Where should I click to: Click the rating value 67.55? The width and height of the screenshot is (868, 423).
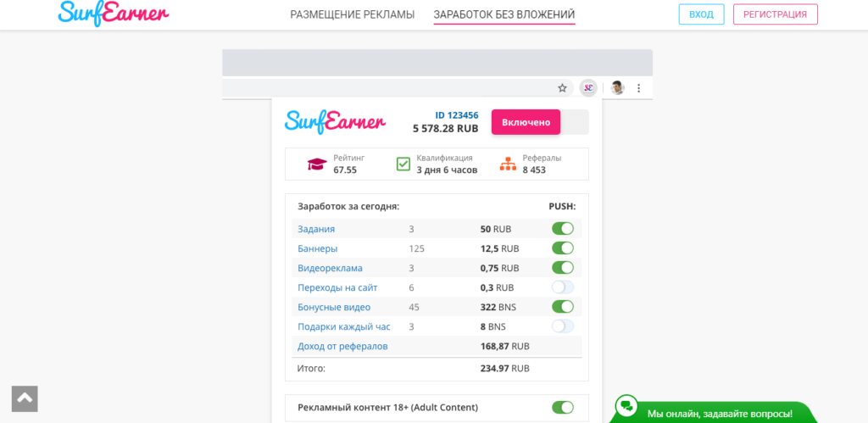345,170
